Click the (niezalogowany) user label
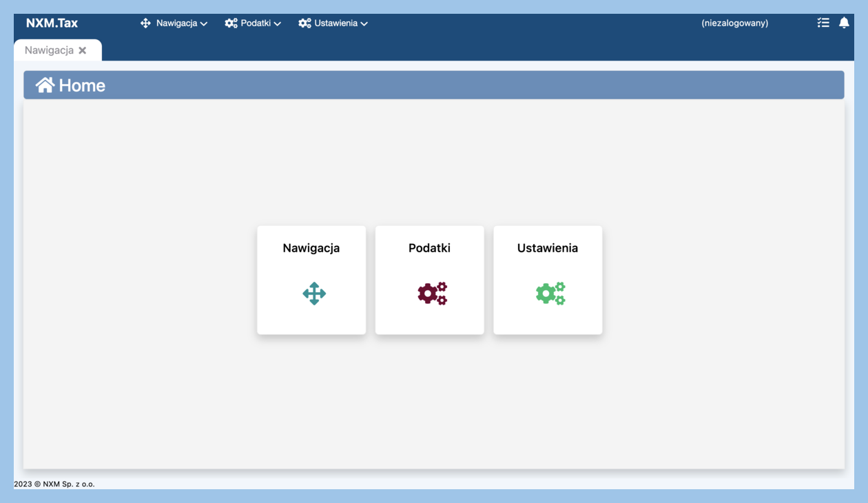The height and width of the screenshot is (503, 868). 734,23
